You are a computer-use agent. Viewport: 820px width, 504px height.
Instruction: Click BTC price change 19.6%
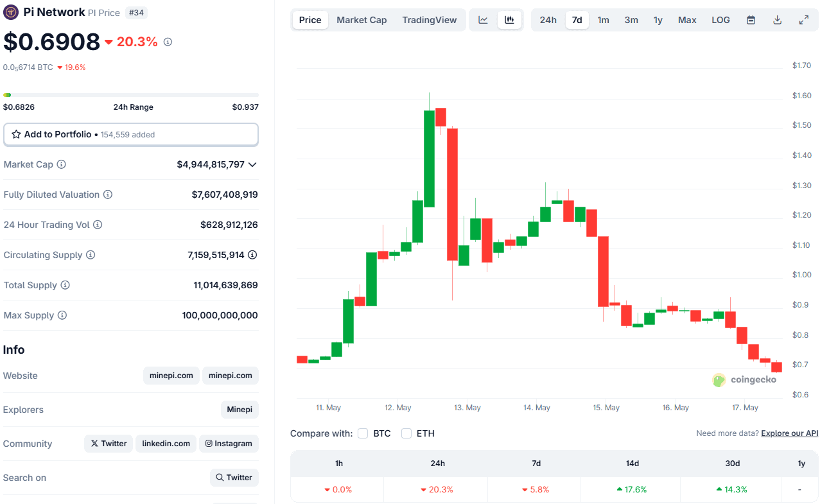click(x=71, y=67)
